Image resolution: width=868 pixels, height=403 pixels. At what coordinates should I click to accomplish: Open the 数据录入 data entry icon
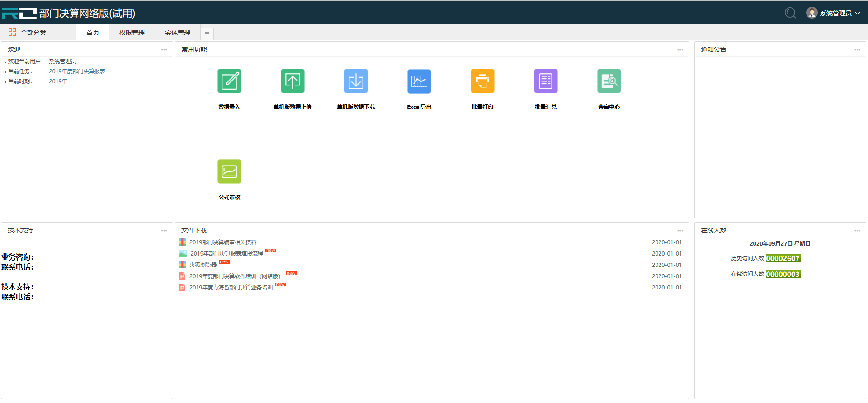229,81
